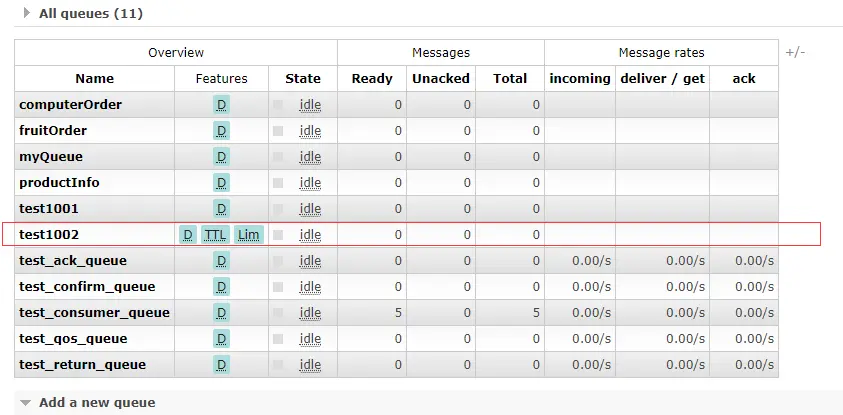Screen dimensions: 843x415
Task: Sort queues by the Name column
Action: pyautogui.click(x=94, y=78)
